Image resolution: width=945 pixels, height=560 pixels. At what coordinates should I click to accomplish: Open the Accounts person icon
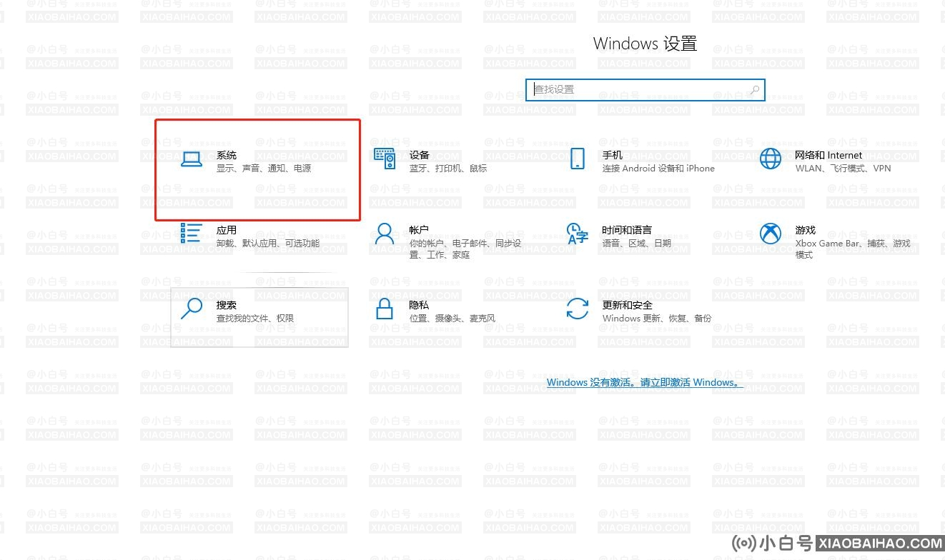pos(385,233)
